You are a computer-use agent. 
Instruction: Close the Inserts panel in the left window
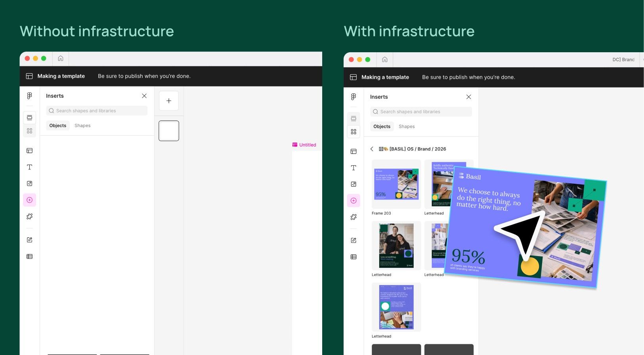(x=144, y=96)
